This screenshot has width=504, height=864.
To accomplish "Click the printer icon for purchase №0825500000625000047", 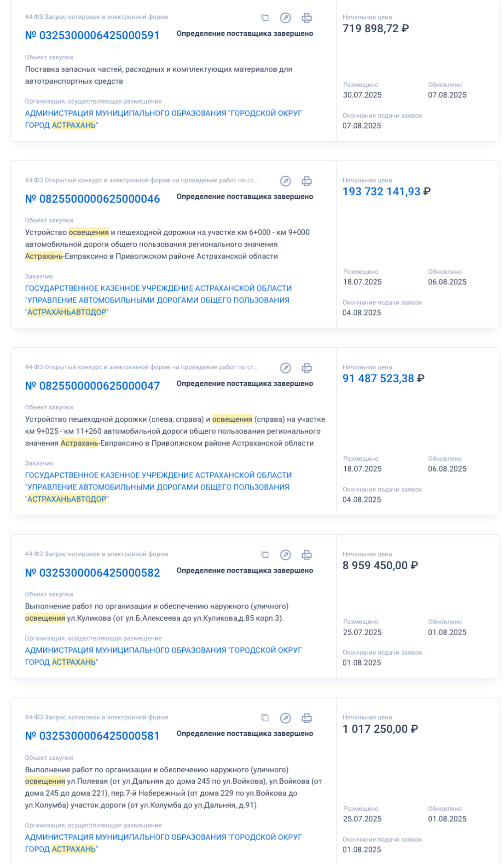I will (307, 368).
